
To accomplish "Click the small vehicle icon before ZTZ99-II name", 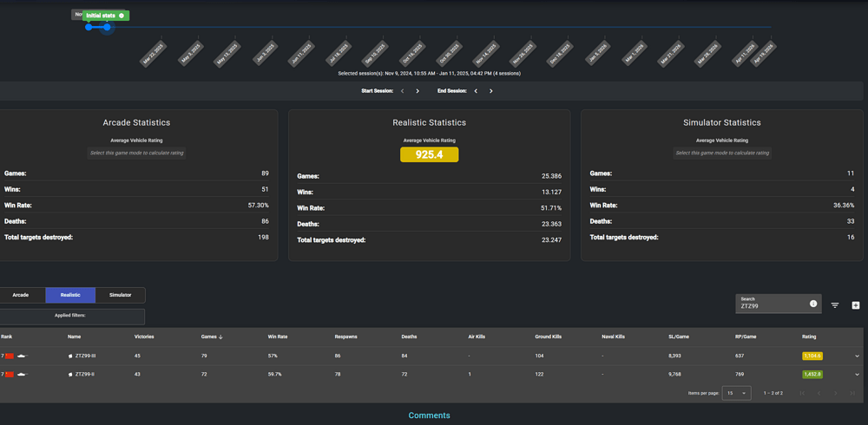I will 70,374.
